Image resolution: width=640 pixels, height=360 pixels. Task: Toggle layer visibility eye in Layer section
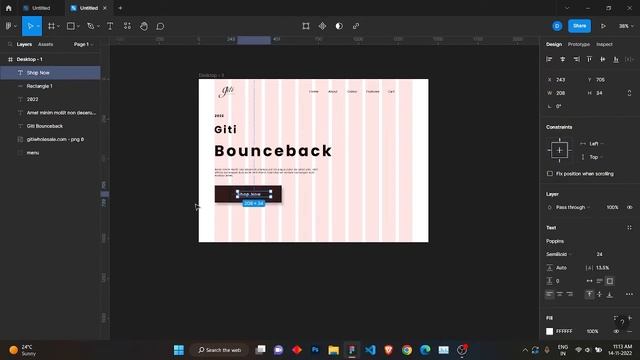[x=630, y=207]
